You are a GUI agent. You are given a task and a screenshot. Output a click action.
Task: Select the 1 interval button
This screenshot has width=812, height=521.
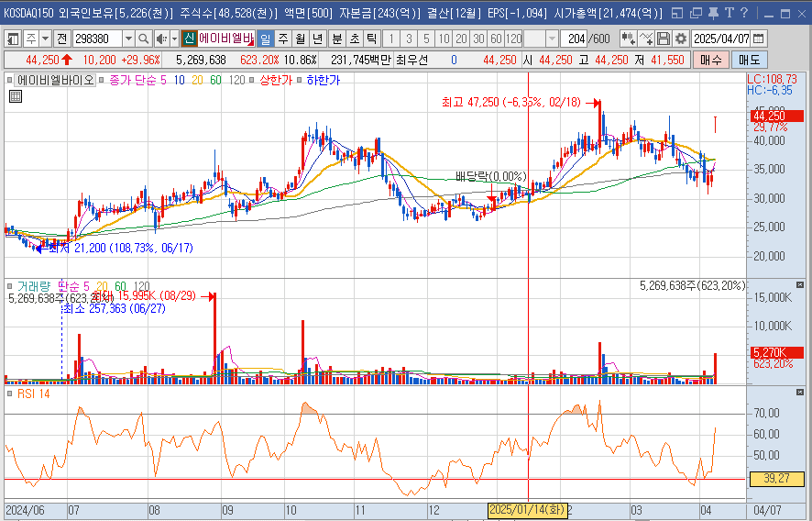pyautogui.click(x=391, y=39)
